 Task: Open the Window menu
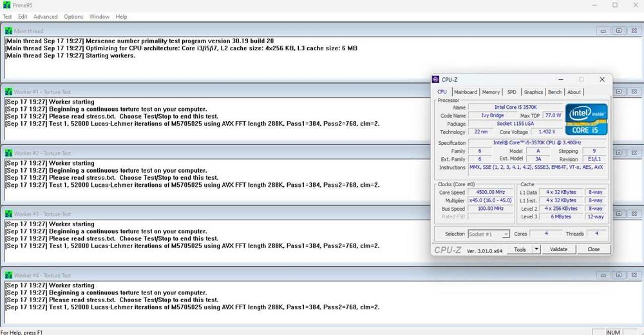[x=99, y=17]
